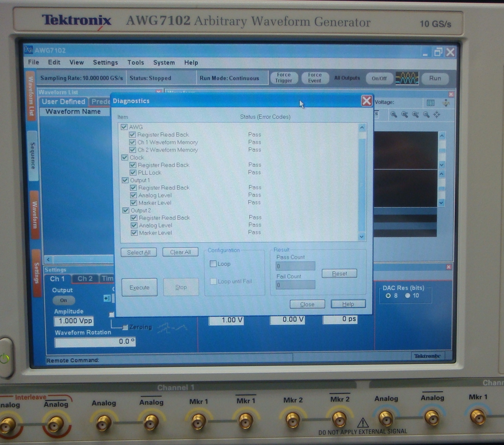Click the Amplitude 1.000 Vpp field
The height and width of the screenshot is (445, 504).
(74, 321)
